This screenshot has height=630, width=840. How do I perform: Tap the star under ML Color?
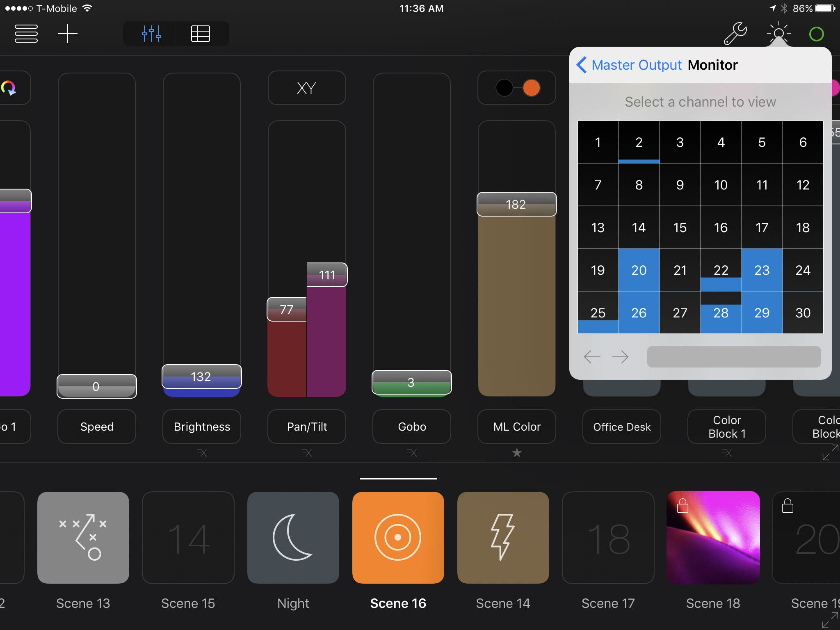click(517, 452)
